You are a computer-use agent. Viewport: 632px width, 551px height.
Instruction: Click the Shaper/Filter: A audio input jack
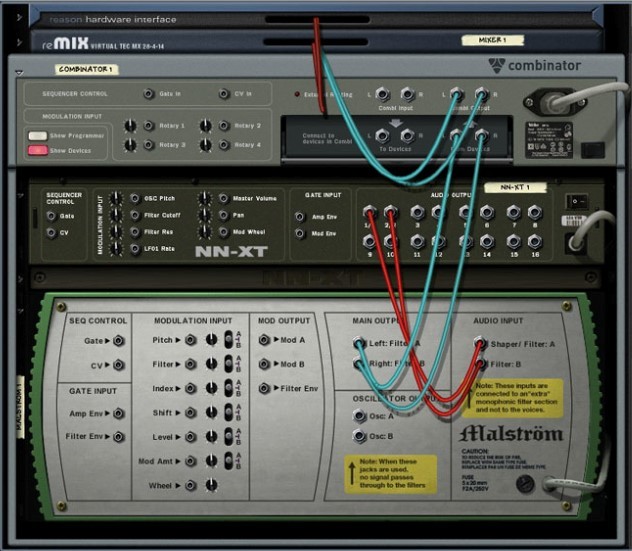[x=480, y=343]
